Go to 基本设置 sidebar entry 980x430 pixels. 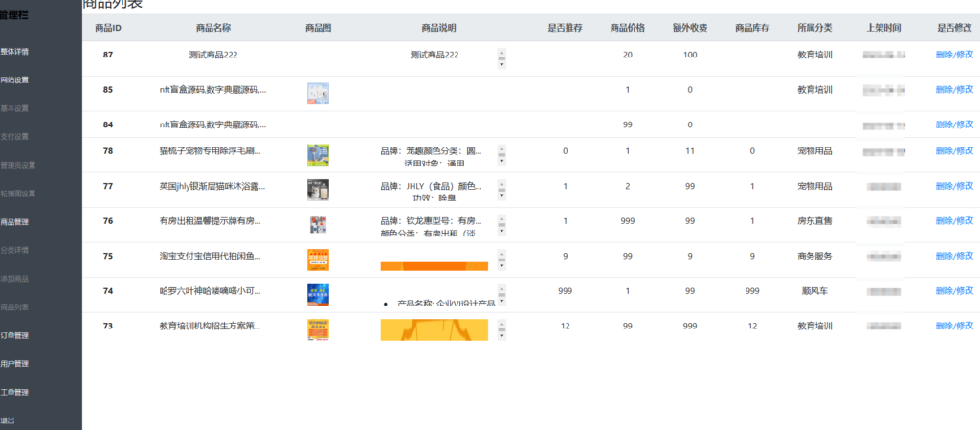coord(14,108)
